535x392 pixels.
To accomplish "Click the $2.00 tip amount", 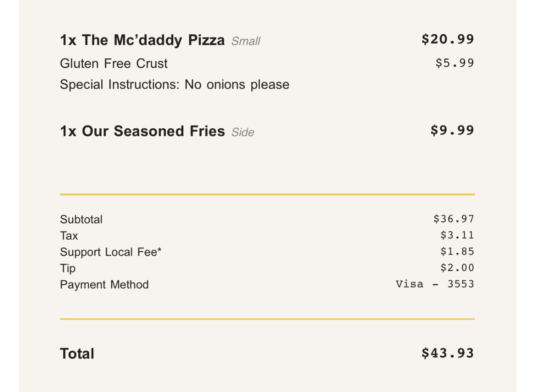I will (x=457, y=268).
